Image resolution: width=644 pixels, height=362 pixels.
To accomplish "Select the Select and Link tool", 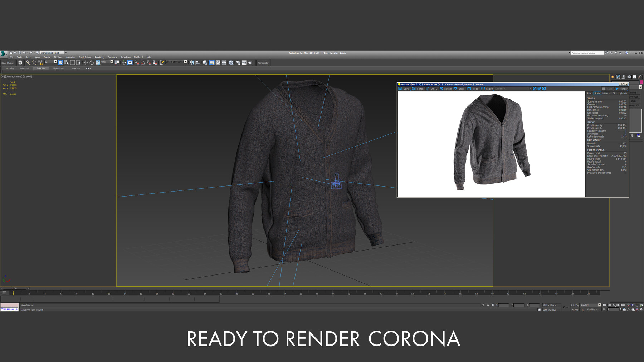I will click(28, 63).
